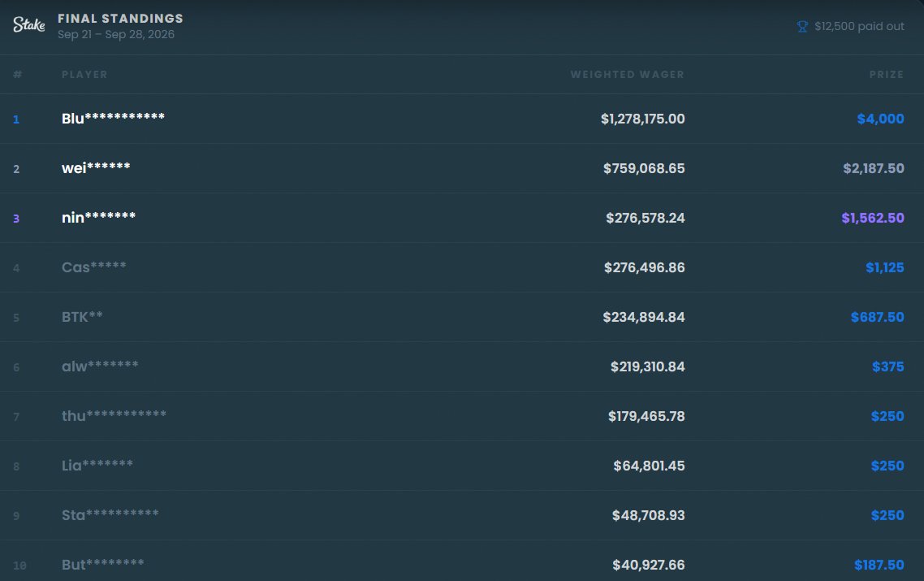
Task: Click the Stake logo
Action: pos(29,24)
